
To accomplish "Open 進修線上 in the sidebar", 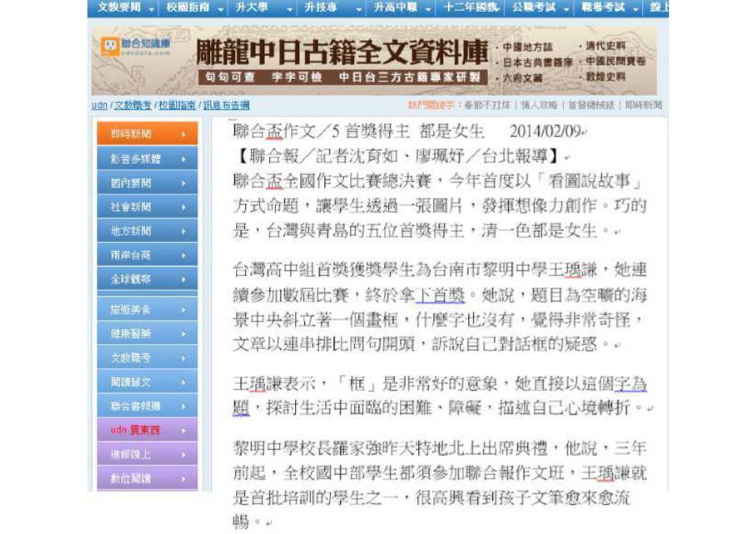I will point(147,454).
